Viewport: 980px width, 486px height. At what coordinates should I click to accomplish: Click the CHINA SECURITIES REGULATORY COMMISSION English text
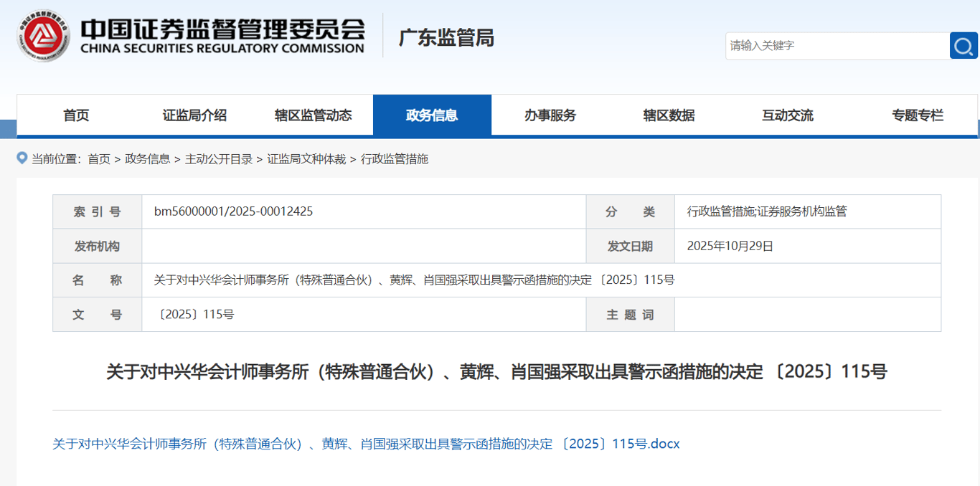tap(222, 49)
